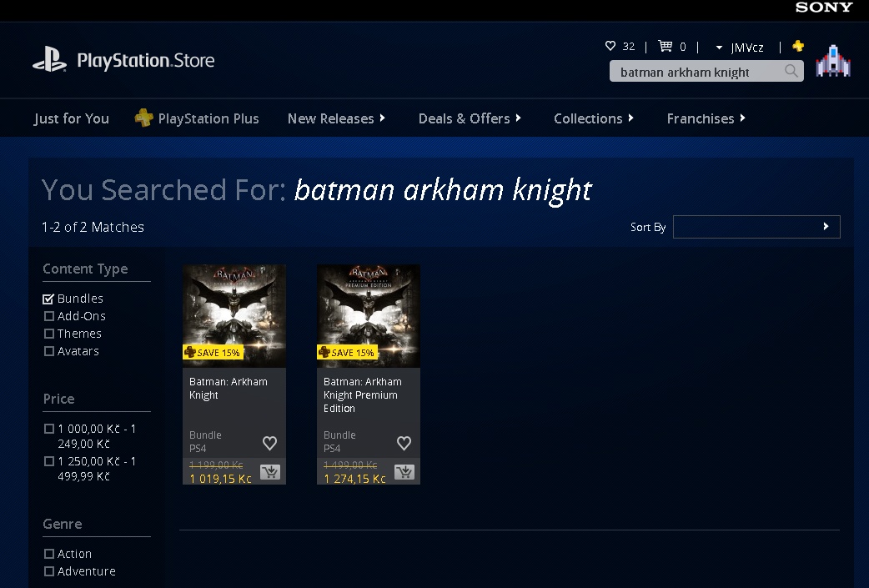Open the shopping cart icon in header
The height and width of the screenshot is (588, 869).
[x=665, y=46]
